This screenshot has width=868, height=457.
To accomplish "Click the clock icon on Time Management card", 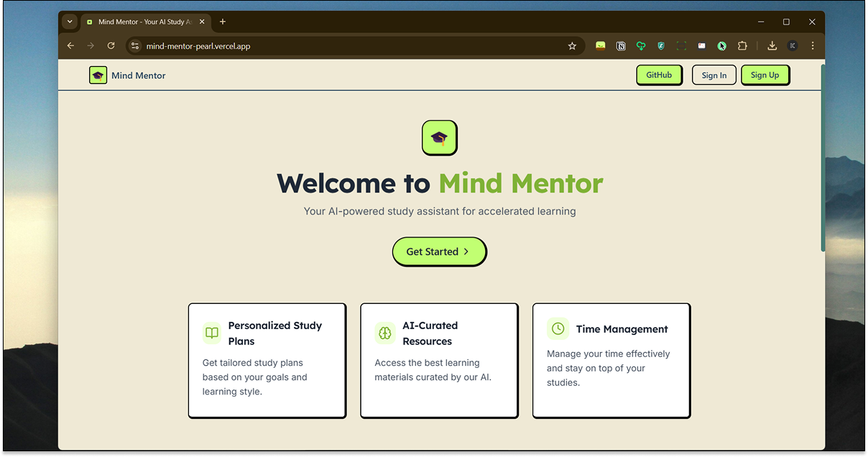I will 558,328.
